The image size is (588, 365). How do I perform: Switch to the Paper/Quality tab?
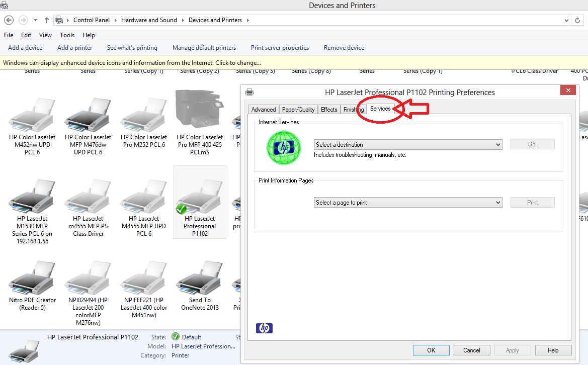tap(298, 110)
